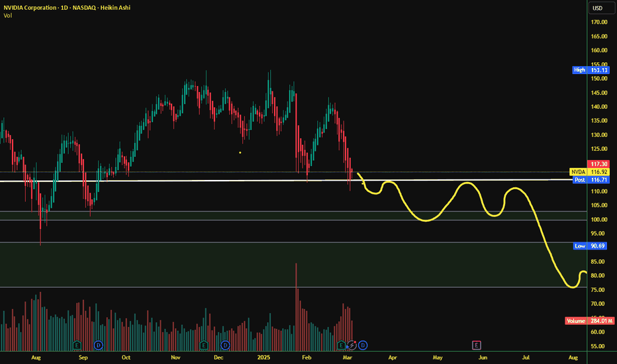The width and height of the screenshot is (617, 364).
Task: Click the High 153.13 price label
Action: point(591,70)
